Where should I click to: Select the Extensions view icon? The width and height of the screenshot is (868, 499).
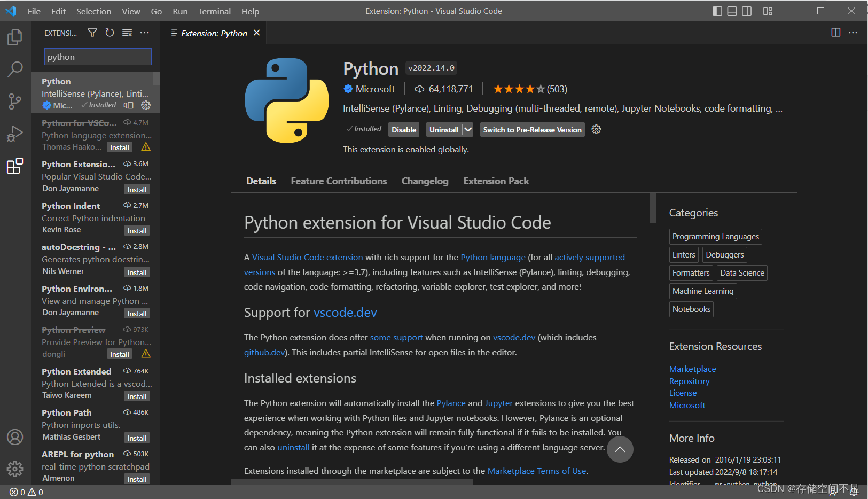[15, 166]
